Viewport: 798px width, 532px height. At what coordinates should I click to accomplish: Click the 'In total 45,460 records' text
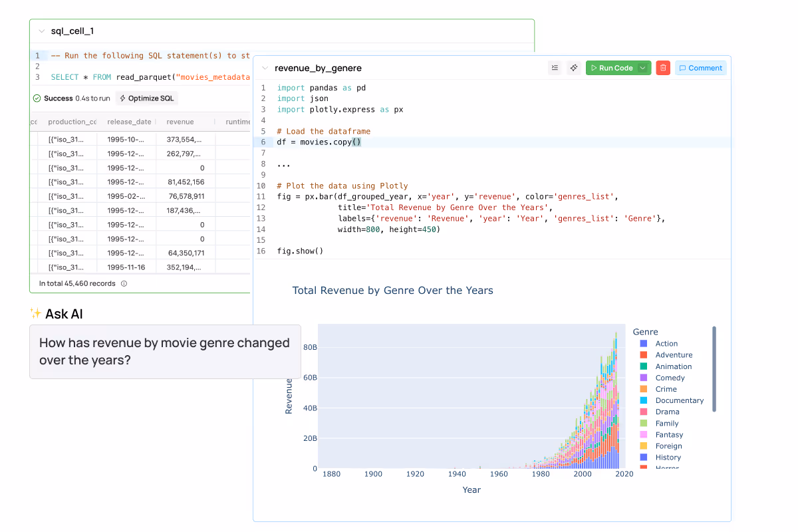pos(77,283)
